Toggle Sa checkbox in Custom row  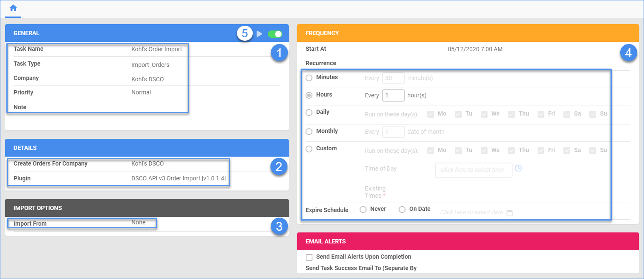(567, 150)
